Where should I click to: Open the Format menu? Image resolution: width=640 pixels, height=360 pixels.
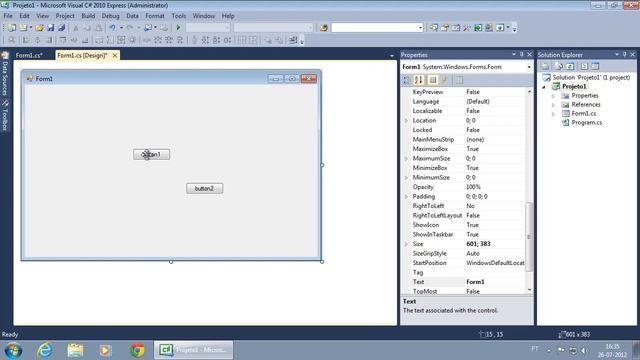(155, 16)
